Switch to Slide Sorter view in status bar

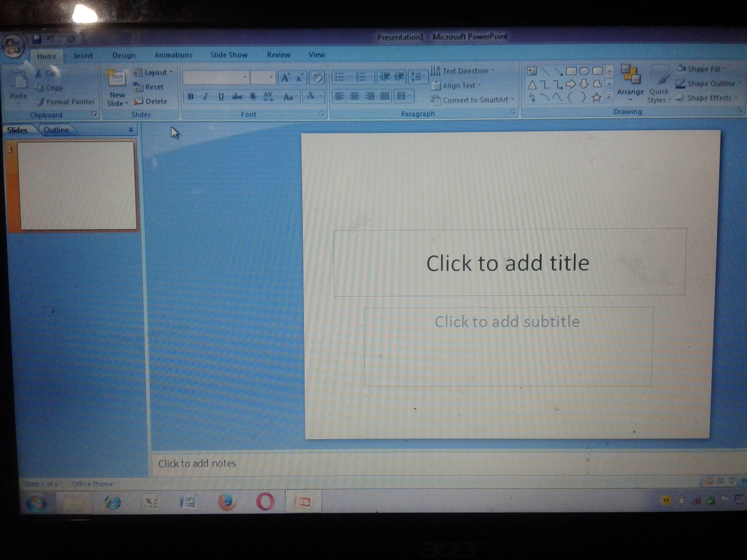[720, 481]
